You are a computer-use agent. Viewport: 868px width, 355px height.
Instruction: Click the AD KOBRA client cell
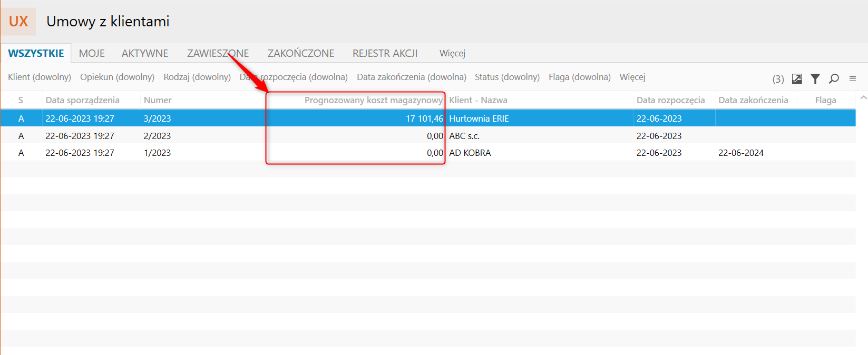coord(470,153)
